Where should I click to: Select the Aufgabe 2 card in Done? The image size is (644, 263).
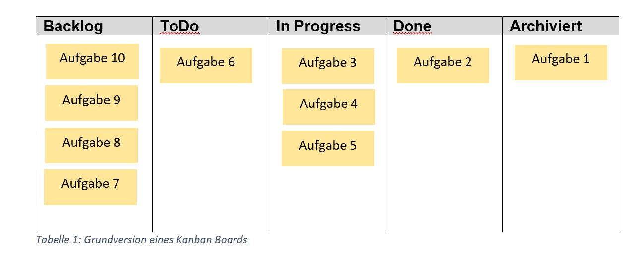(x=443, y=65)
